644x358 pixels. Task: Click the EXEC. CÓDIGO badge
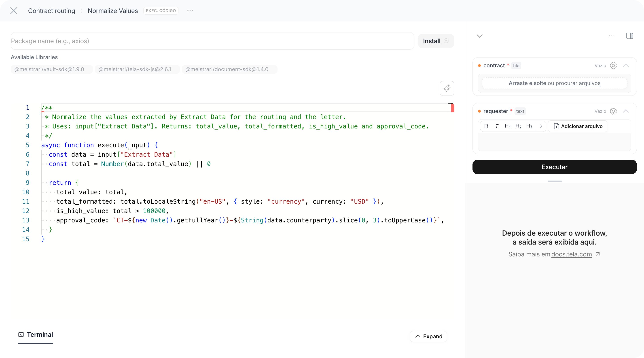[161, 11]
